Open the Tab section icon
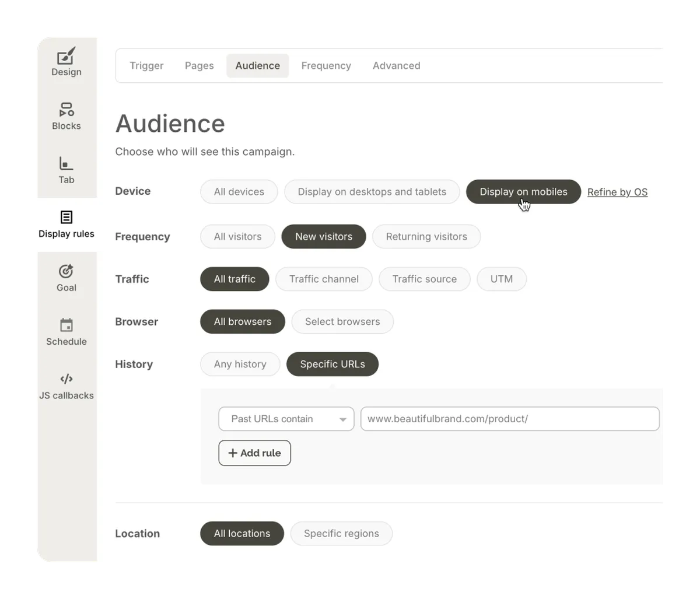Screen dimensions: 700x599 click(66, 163)
